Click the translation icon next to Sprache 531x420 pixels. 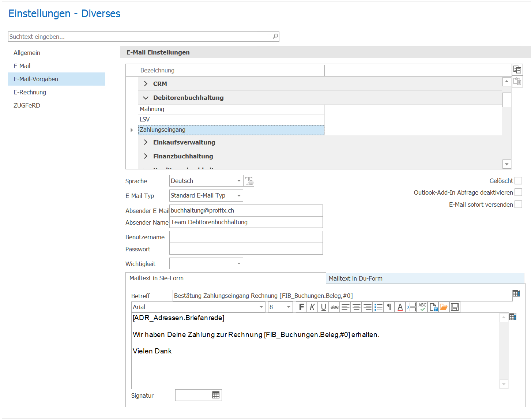click(x=249, y=181)
